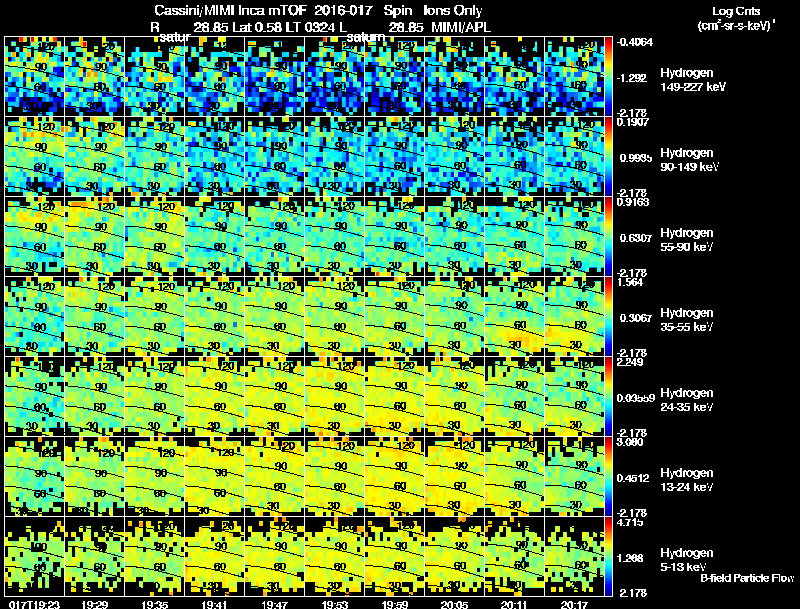The height and width of the screenshot is (609, 800).
Task: Open the 90-149 keV panel at 19:41
Action: coord(215,157)
